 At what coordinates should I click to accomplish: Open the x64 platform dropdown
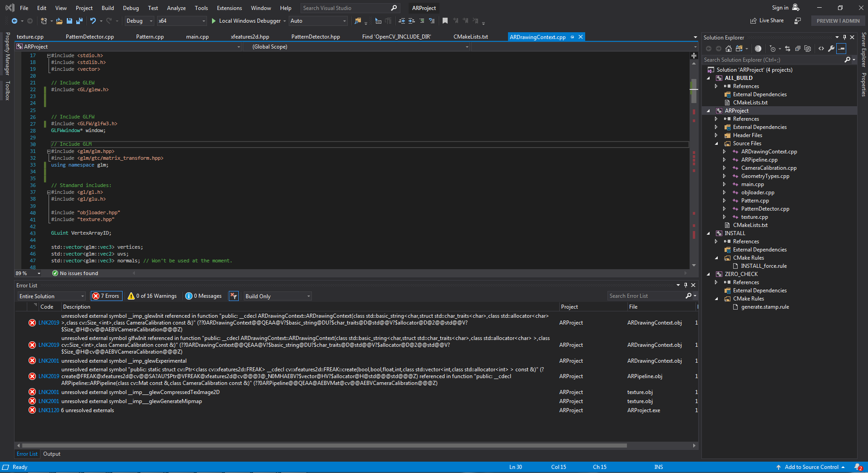coord(182,21)
